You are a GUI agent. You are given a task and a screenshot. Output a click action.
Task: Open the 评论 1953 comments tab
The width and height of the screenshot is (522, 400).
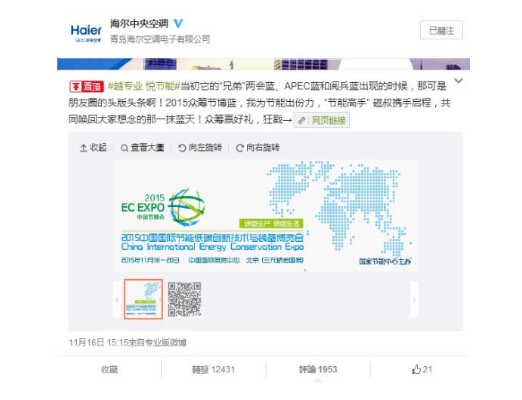pyautogui.click(x=318, y=369)
